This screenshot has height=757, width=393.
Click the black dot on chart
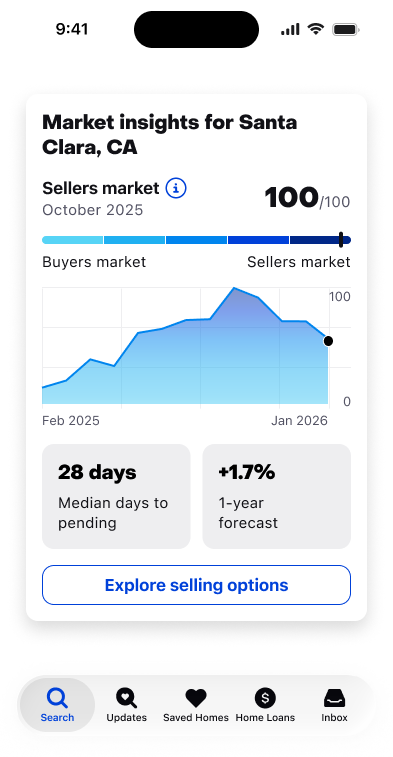tap(328, 341)
